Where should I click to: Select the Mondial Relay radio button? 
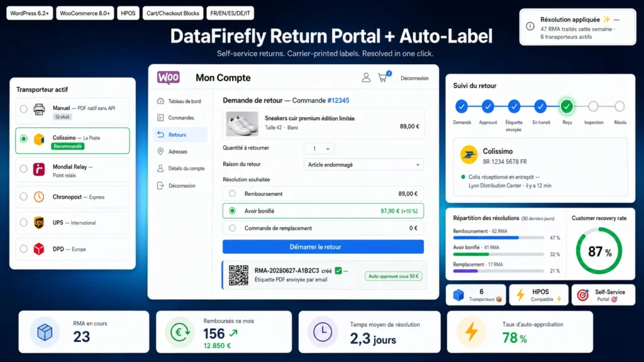[23, 168]
